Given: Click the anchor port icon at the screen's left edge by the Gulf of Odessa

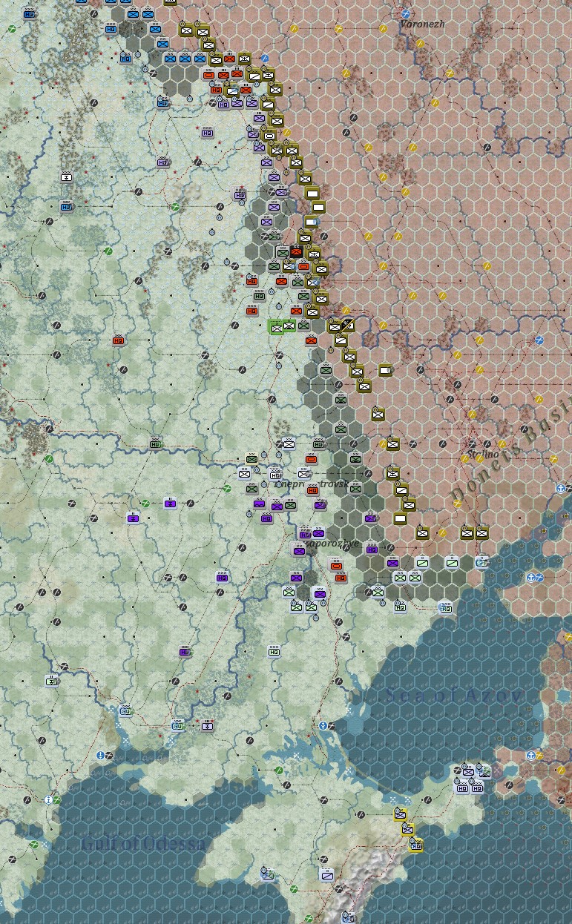Looking at the screenshot, I should [49, 799].
